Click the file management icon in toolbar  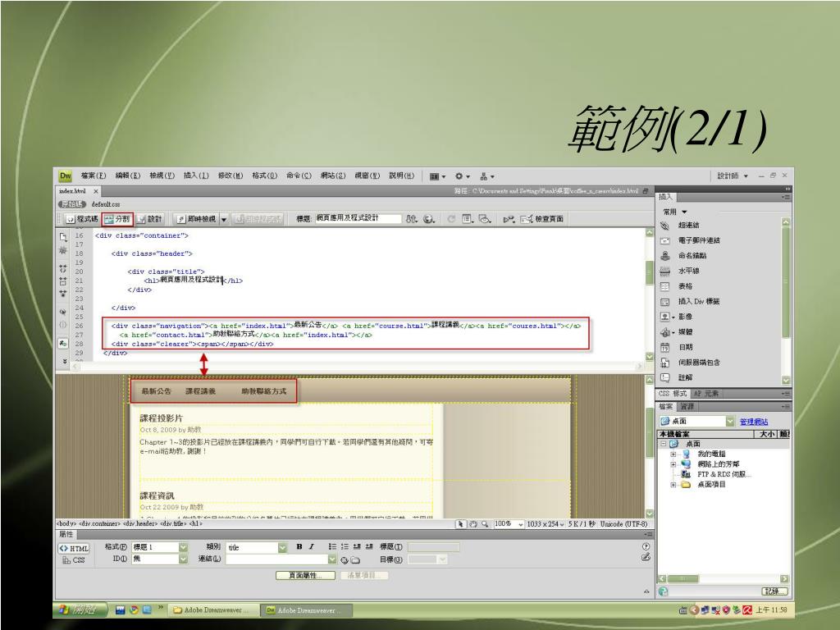coord(412,219)
